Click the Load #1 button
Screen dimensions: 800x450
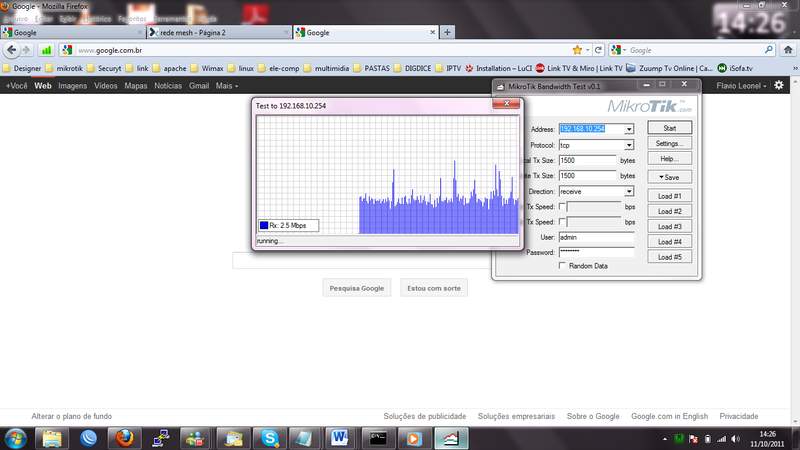[669, 196]
